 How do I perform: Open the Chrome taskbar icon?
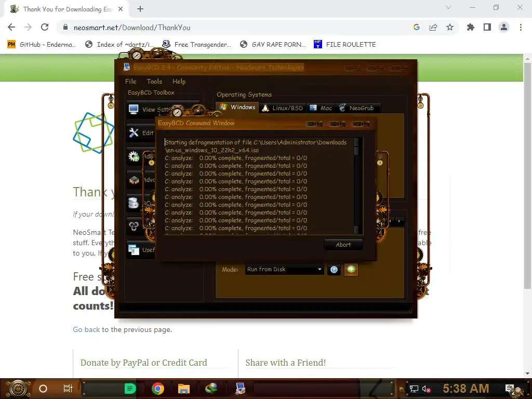(158, 389)
